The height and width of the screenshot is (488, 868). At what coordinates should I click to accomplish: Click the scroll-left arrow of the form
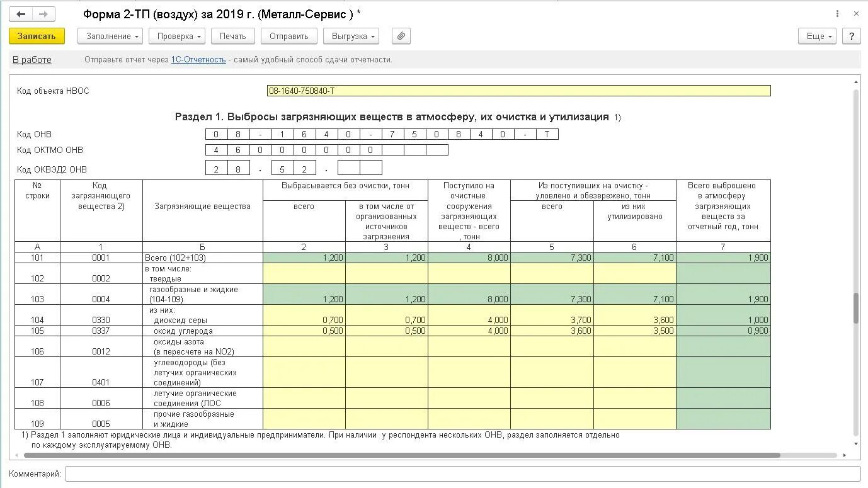tap(15, 455)
